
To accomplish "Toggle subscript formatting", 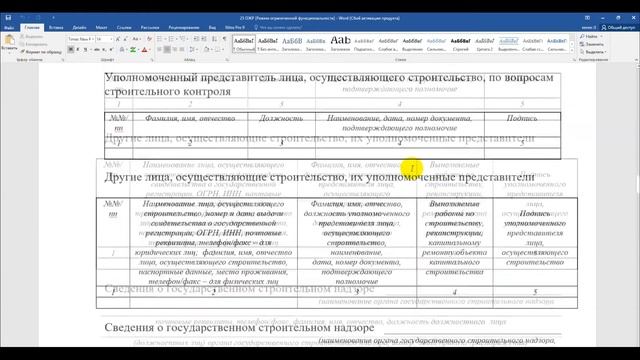I will [x=104, y=49].
